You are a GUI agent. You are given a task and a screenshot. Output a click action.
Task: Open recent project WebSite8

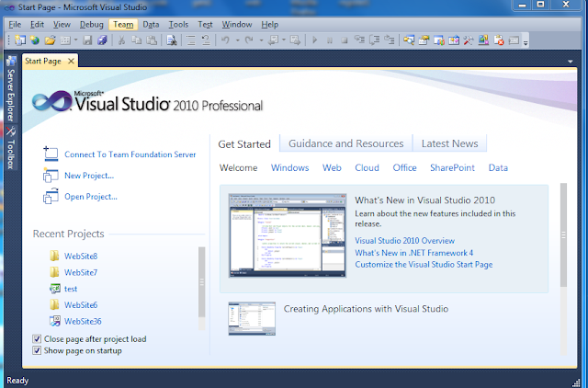point(81,256)
